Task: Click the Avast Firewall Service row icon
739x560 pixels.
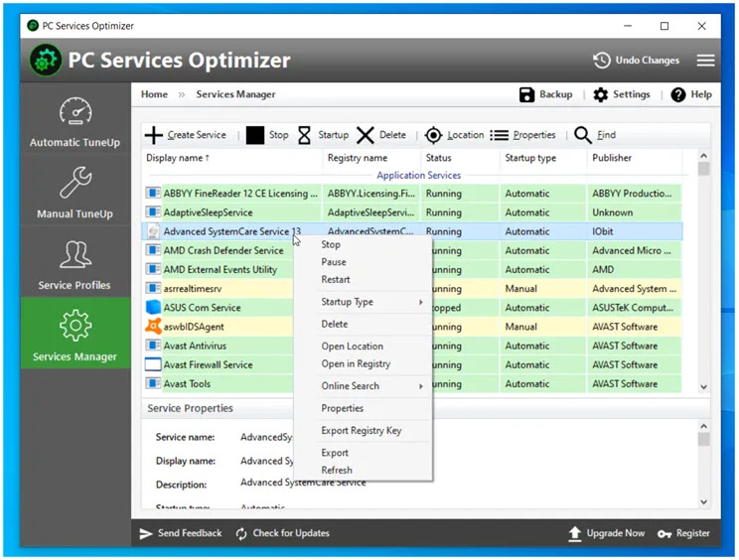Action: 153,364
